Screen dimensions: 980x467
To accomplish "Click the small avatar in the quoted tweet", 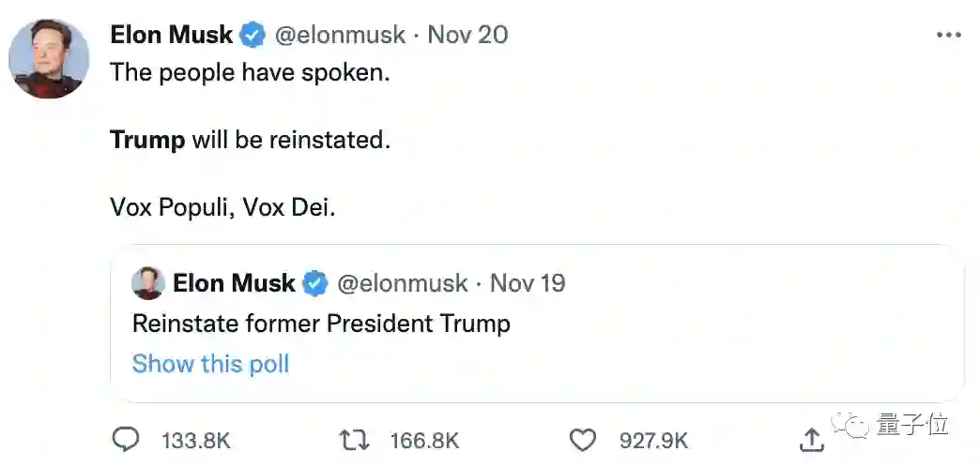I will [x=148, y=283].
